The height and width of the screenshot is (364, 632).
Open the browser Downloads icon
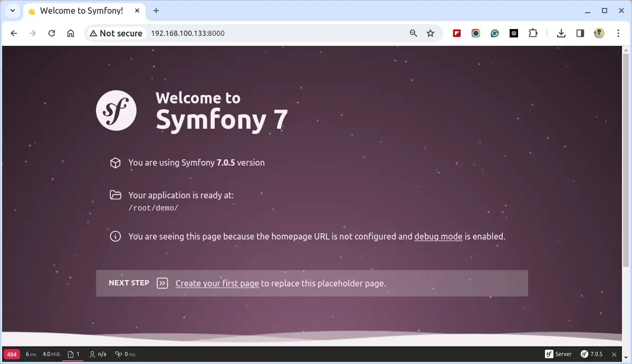[x=561, y=33]
